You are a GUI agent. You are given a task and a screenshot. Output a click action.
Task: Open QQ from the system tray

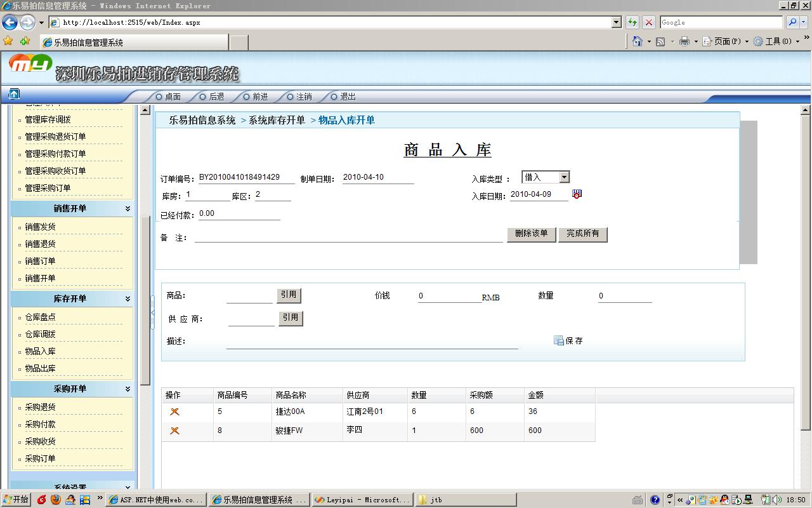pos(724,500)
